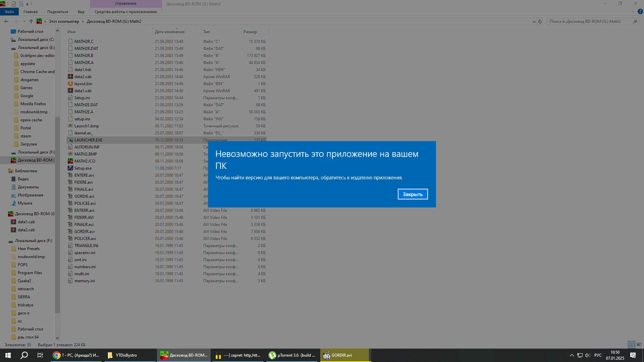Switch to details view layout icon

(x=632, y=345)
